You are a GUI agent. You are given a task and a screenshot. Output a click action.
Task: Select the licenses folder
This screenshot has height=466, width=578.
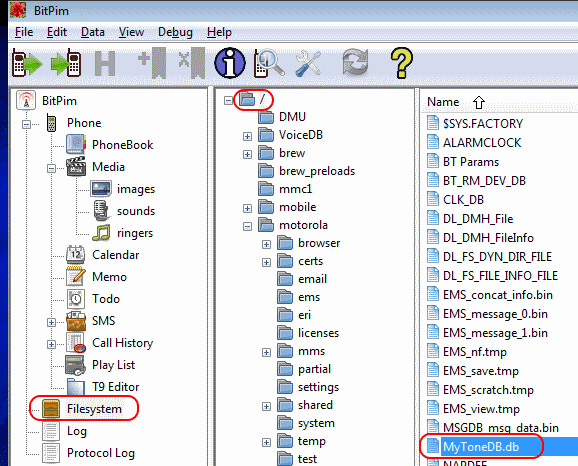[318, 333]
